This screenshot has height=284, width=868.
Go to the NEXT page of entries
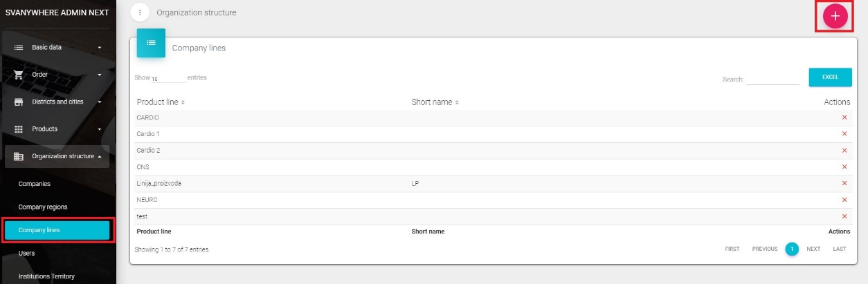point(813,249)
